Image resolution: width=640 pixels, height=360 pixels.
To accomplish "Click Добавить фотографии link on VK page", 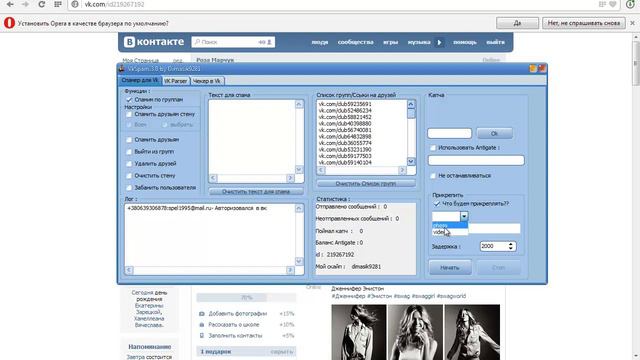I will pos(238,314).
